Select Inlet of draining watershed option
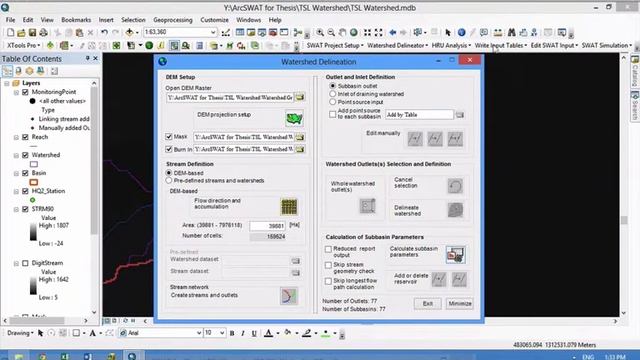The image size is (640, 360). click(x=333, y=94)
